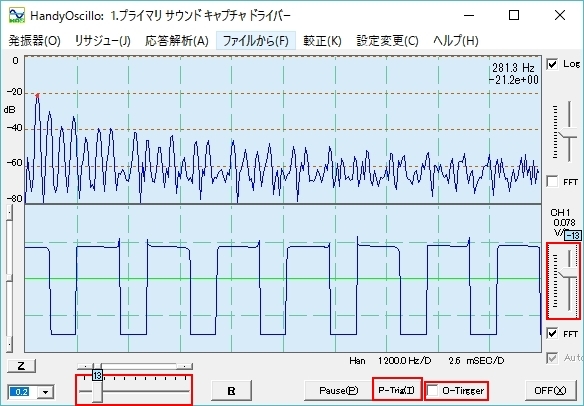Open the 応答解析(A) menu

click(177, 41)
